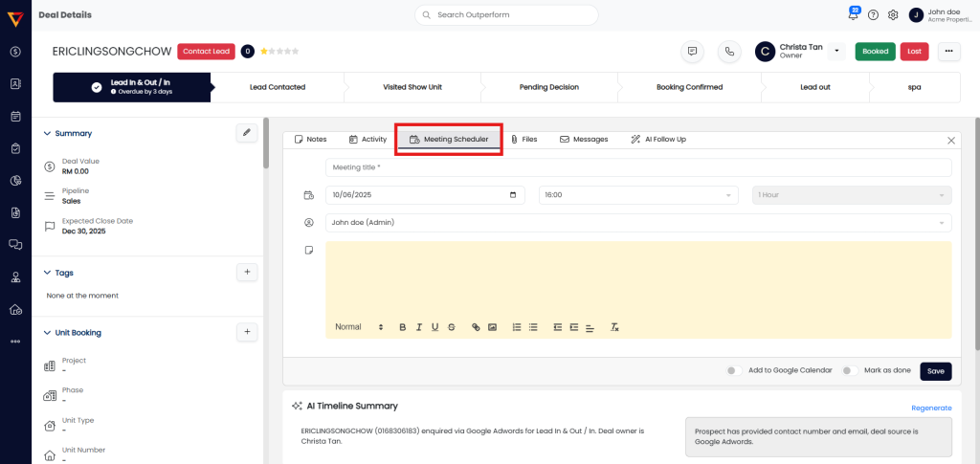Toggle Mark as done switch
Image resolution: width=980 pixels, height=464 pixels.
[850, 370]
